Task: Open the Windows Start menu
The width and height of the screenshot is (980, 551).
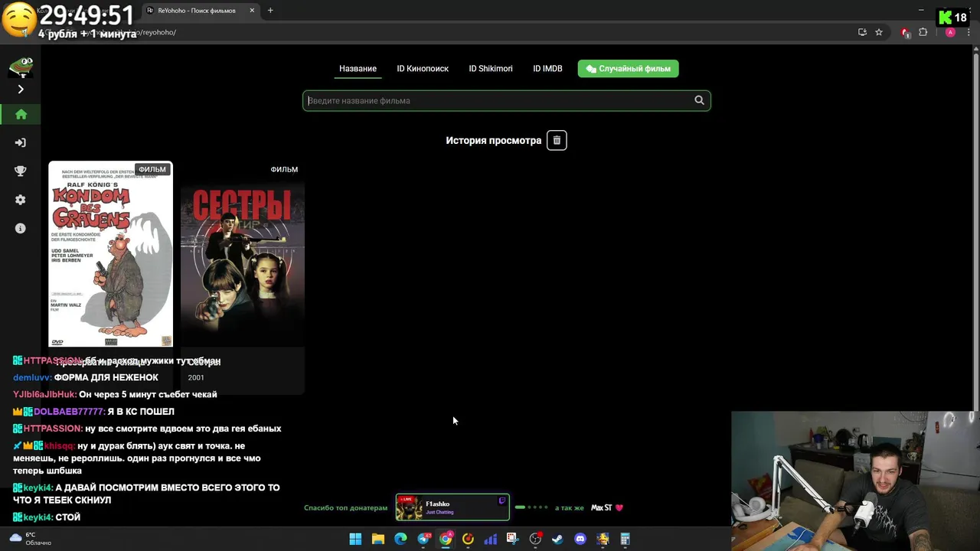Action: pyautogui.click(x=355, y=539)
